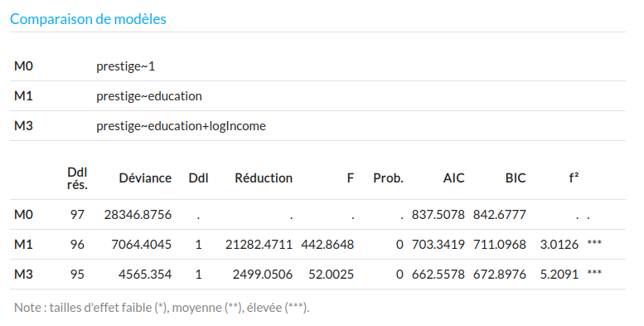This screenshot has height=326, width=644.
Task: Click the M1 row label in results table
Action: pos(23,245)
